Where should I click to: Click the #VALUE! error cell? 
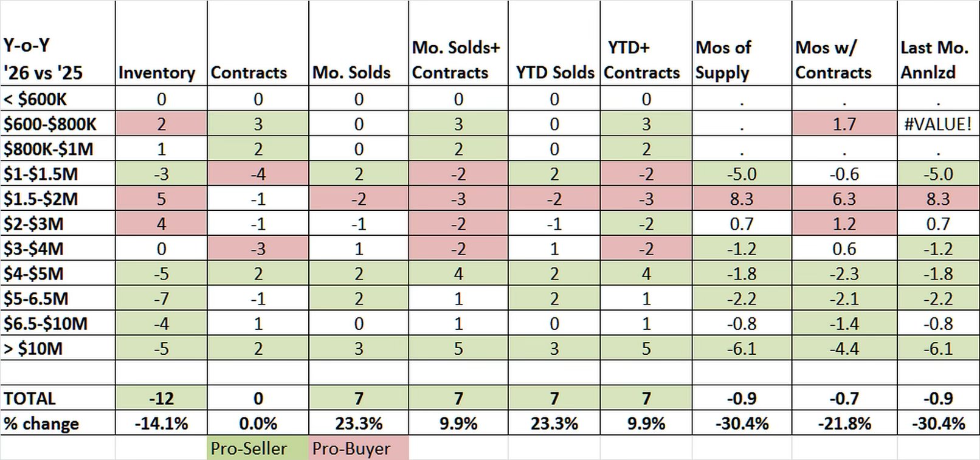pos(938,124)
